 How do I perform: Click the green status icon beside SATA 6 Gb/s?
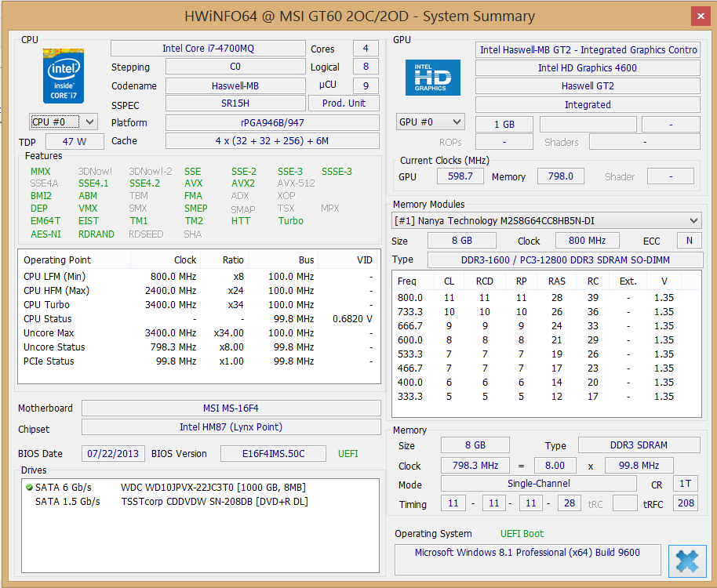tap(29, 488)
